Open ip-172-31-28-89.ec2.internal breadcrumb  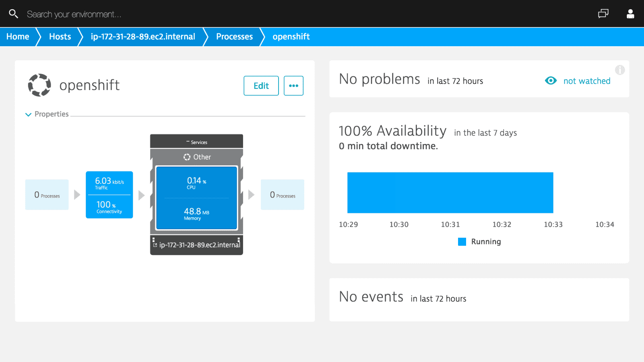click(143, 37)
